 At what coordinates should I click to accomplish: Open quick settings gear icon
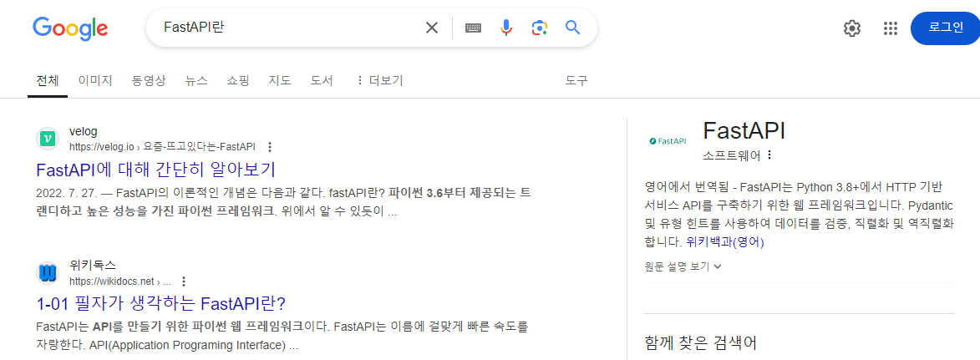(852, 28)
